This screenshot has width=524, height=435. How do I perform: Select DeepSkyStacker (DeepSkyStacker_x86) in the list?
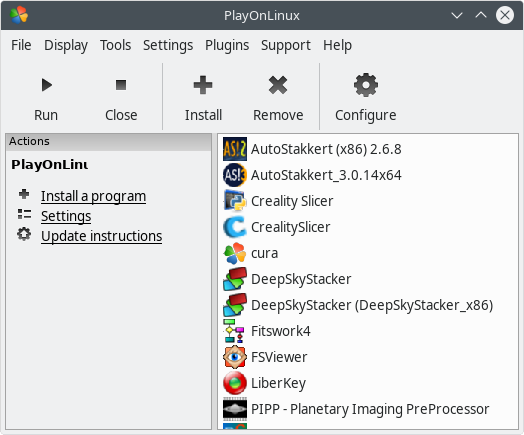coord(358,305)
